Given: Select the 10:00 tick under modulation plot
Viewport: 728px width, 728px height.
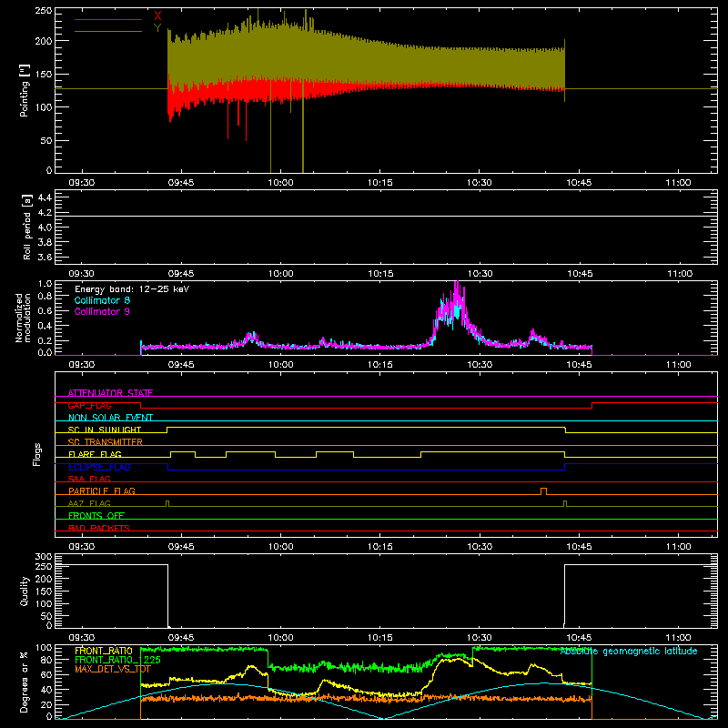Looking at the screenshot, I should 280,365.
